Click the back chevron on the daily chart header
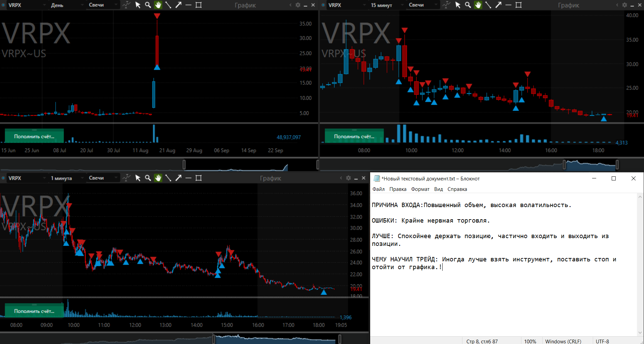This screenshot has height=344, width=644. (290, 5)
